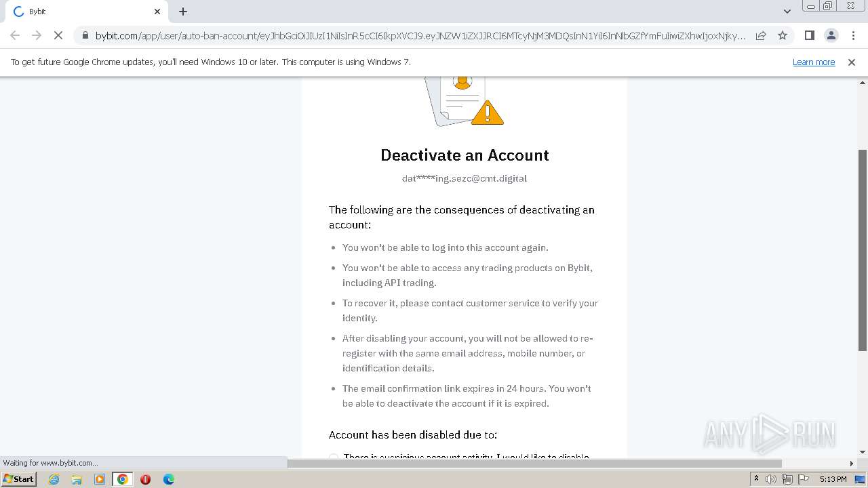Open the tab search dropdown arrow

point(787,12)
